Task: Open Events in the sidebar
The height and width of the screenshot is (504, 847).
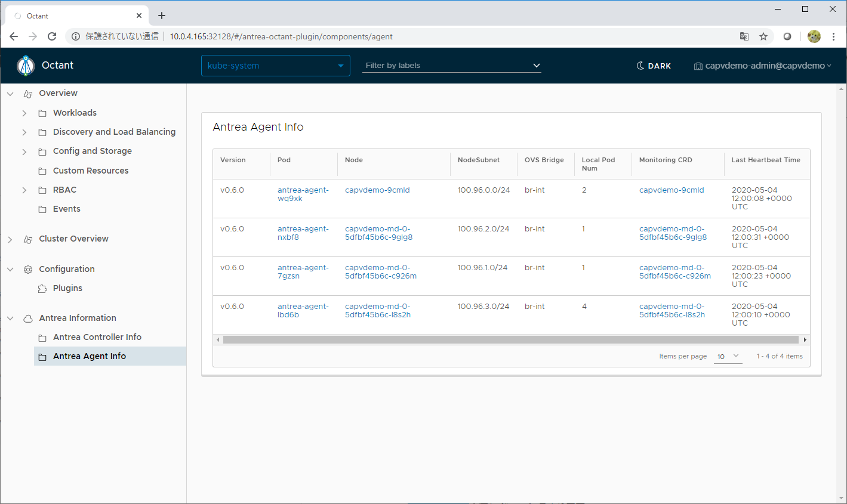Action: [x=67, y=209]
